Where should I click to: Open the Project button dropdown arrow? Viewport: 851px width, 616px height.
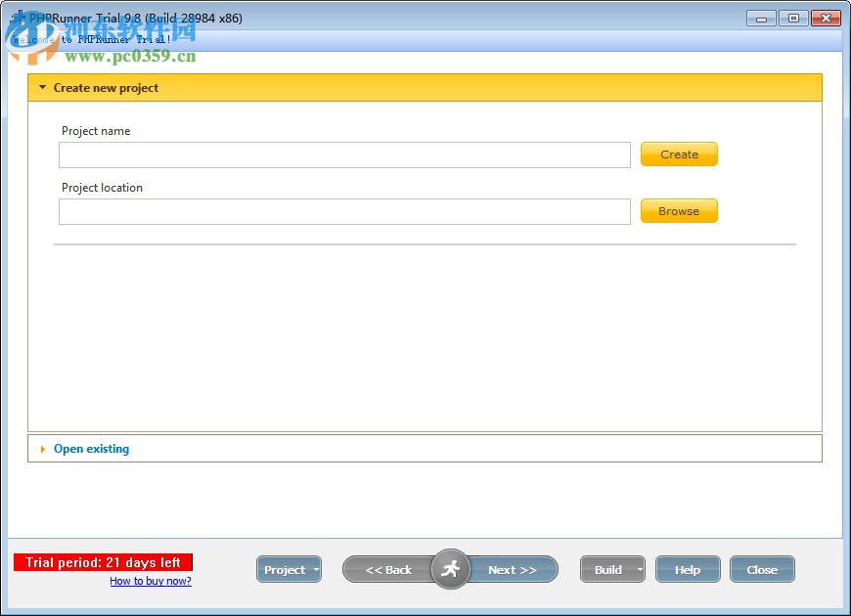coord(316,569)
